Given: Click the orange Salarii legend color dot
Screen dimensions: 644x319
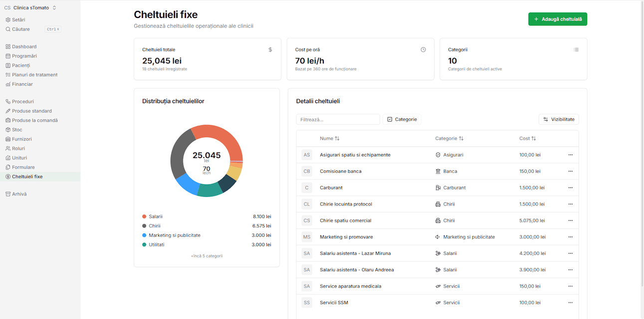Looking at the screenshot, I should click(144, 217).
